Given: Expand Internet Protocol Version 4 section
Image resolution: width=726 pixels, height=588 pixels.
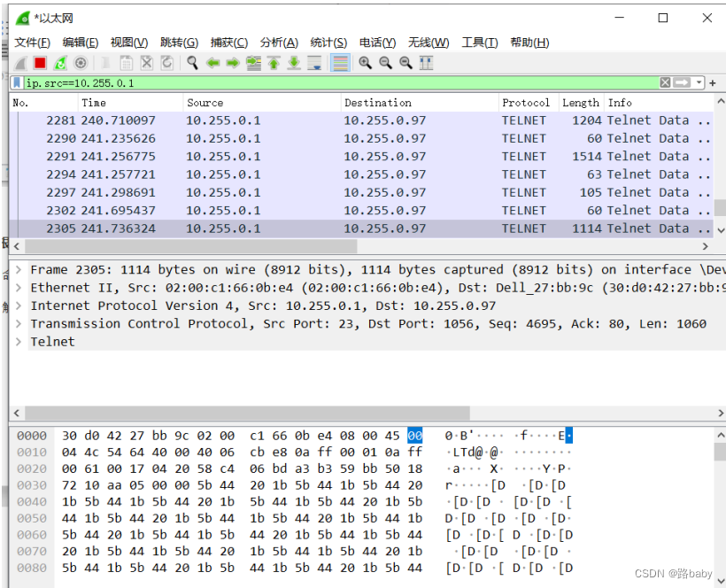Looking at the screenshot, I should click(19, 306).
